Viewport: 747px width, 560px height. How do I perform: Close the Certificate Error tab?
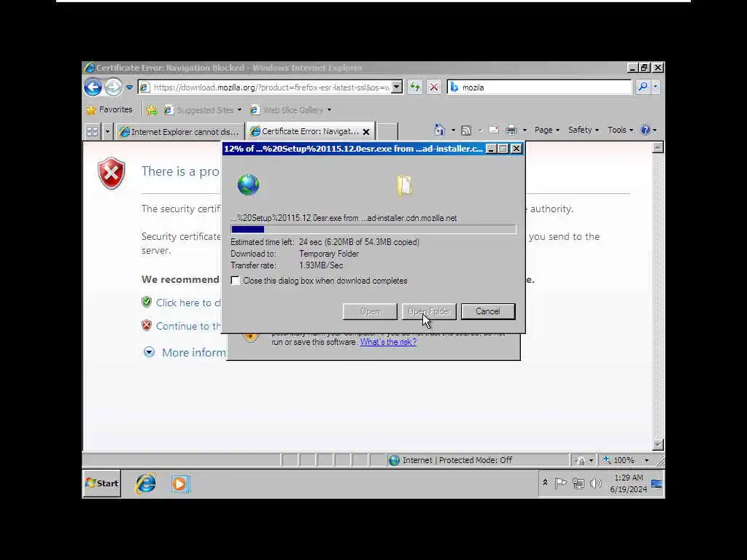pyautogui.click(x=366, y=132)
